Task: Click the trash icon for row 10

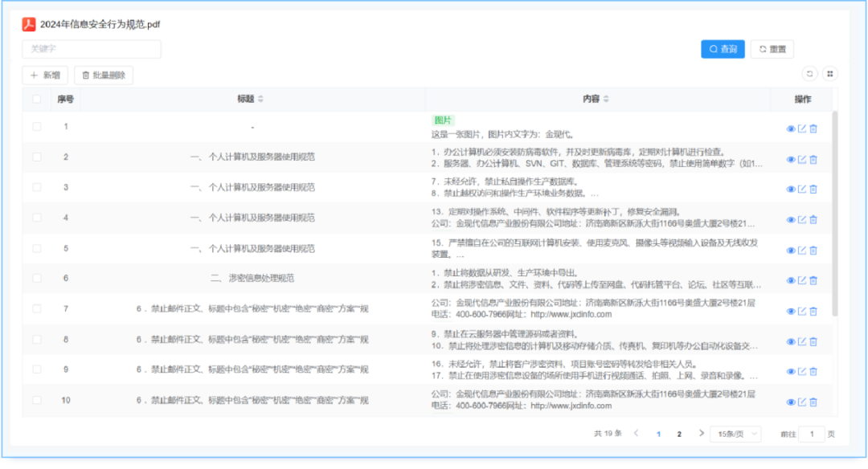Action: [x=813, y=402]
